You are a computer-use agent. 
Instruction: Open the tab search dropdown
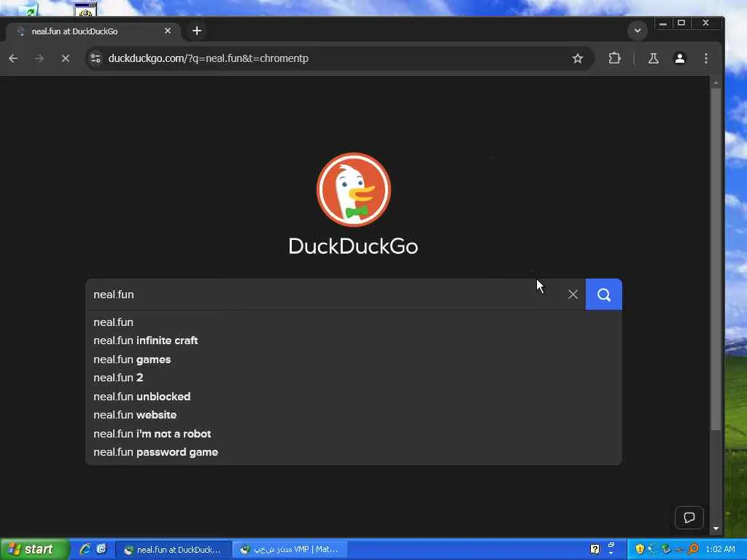pos(638,31)
